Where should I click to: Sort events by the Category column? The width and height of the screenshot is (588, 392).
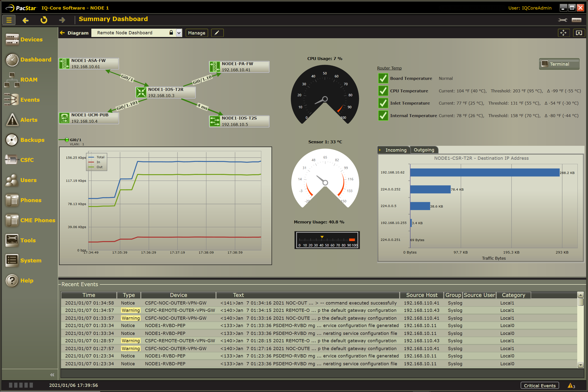click(514, 295)
